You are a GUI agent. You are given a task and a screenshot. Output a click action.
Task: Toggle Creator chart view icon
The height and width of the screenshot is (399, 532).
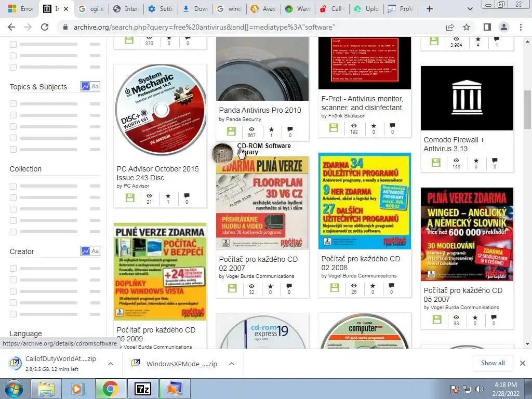[85, 251]
